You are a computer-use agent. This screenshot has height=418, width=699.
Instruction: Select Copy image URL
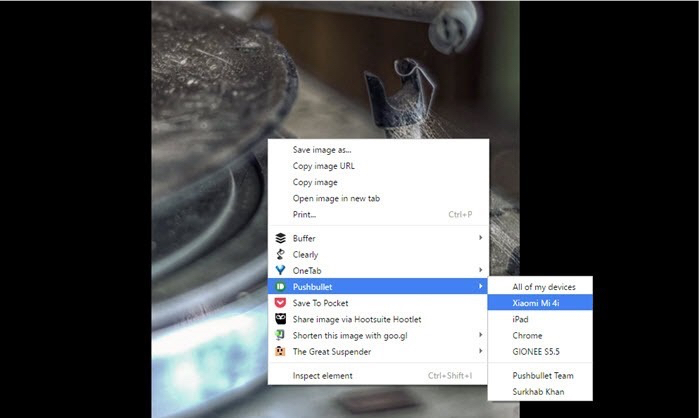point(378,166)
